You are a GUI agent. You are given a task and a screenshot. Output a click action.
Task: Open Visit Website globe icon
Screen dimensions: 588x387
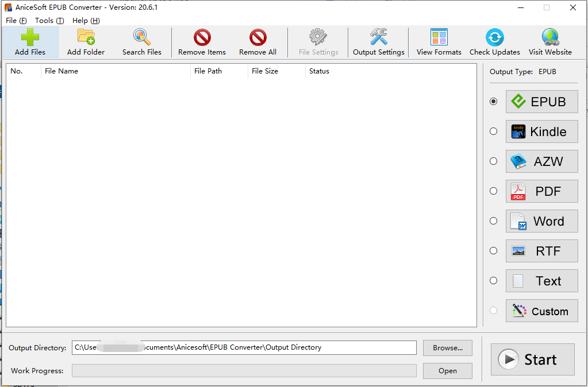click(x=550, y=37)
